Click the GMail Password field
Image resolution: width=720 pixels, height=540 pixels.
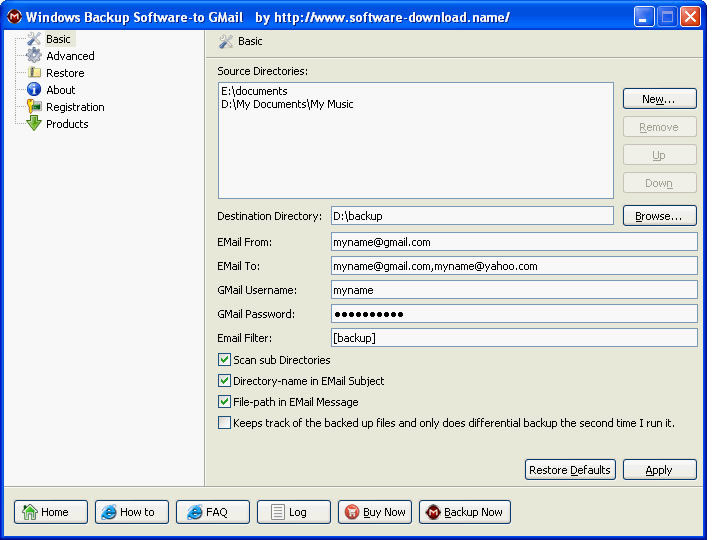(514, 314)
